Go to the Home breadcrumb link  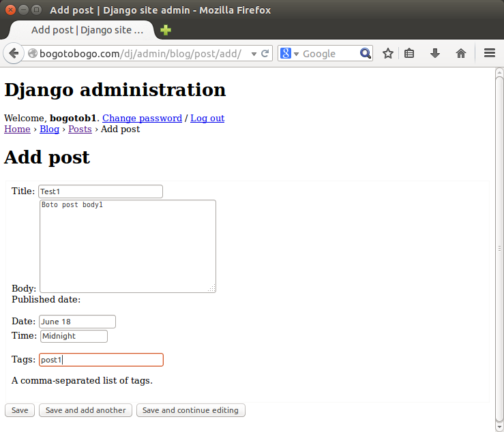coord(17,129)
